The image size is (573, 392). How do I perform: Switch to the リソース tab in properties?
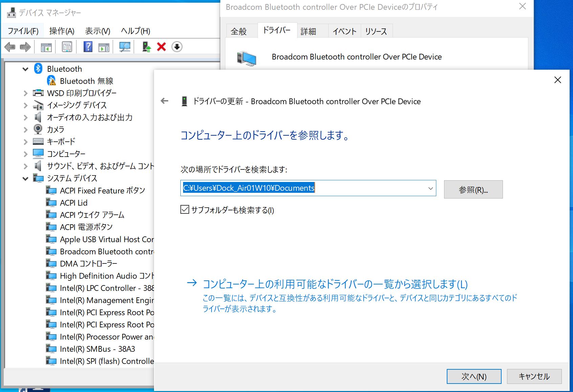376,31
